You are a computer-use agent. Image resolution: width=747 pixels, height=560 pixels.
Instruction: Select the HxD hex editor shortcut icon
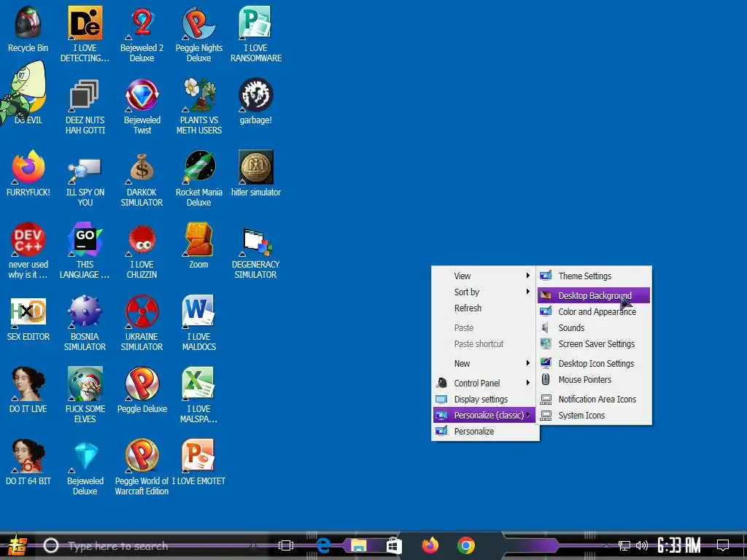tap(28, 312)
